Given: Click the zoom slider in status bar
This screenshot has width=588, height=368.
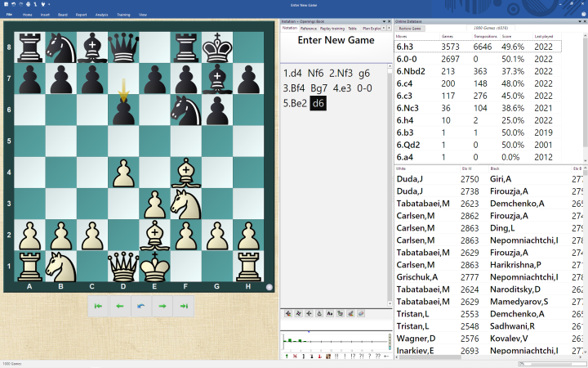Looking at the screenshot, I should click(x=551, y=364).
